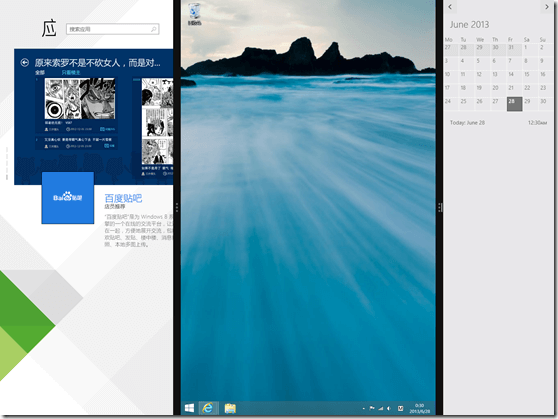Image resolution: width=558 pixels, height=419 pixels.
Task: Select June 17 in the calendar
Action: [x=451, y=90]
